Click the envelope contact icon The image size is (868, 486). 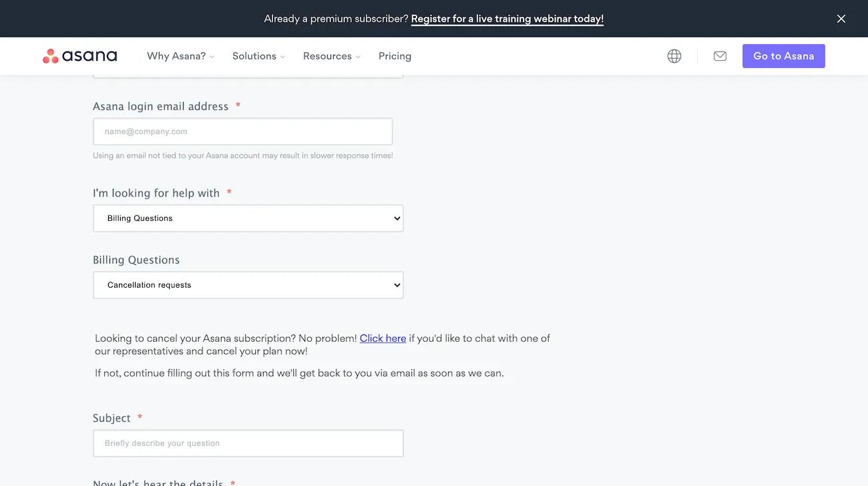tap(720, 55)
